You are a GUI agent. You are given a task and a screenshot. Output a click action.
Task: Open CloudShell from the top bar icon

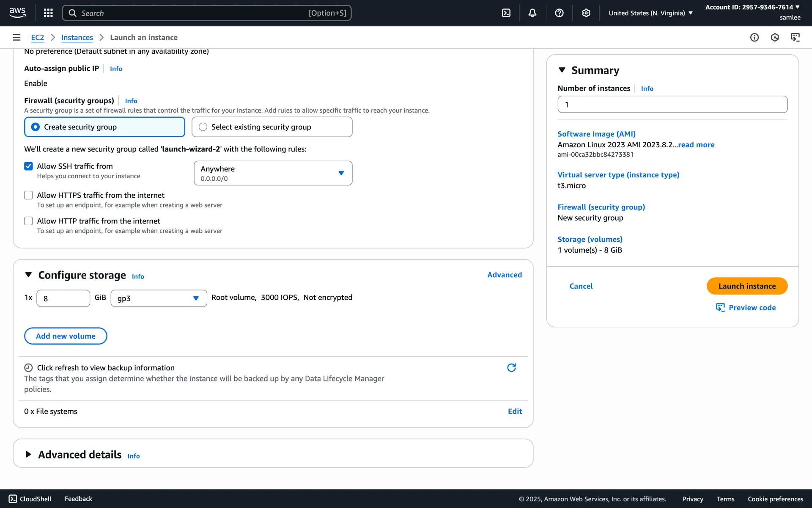point(506,13)
